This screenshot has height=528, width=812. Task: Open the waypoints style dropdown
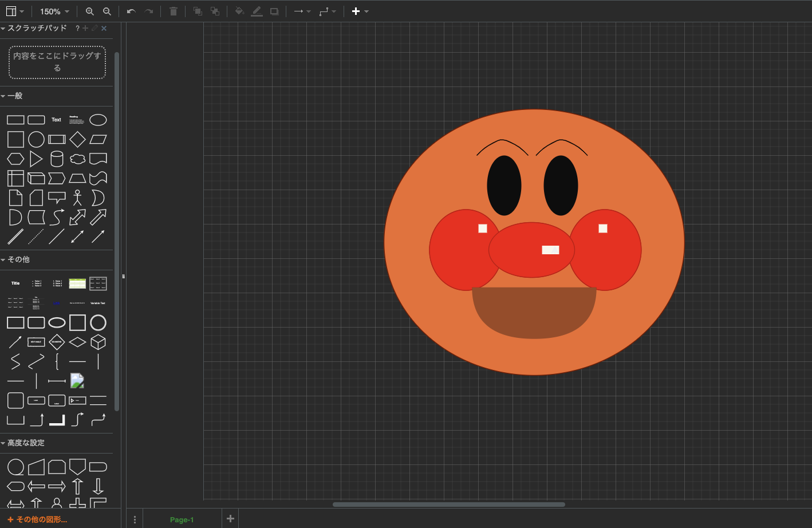pos(327,11)
